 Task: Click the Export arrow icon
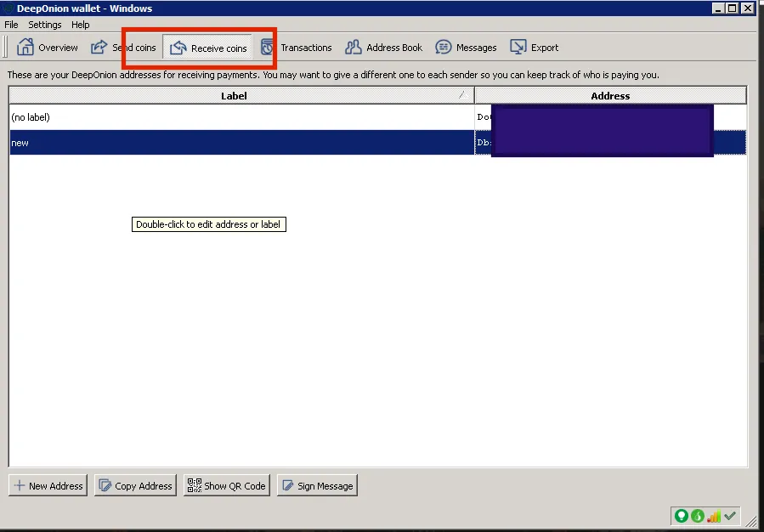point(518,48)
